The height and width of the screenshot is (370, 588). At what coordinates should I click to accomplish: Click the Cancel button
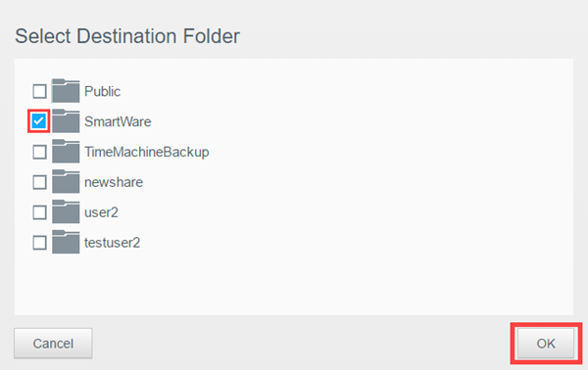(x=53, y=344)
